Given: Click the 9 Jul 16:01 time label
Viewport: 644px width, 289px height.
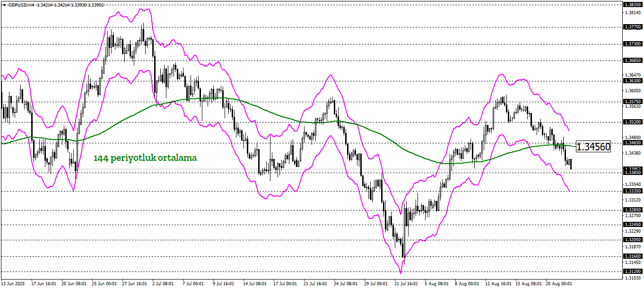Looking at the screenshot, I should [224, 284].
